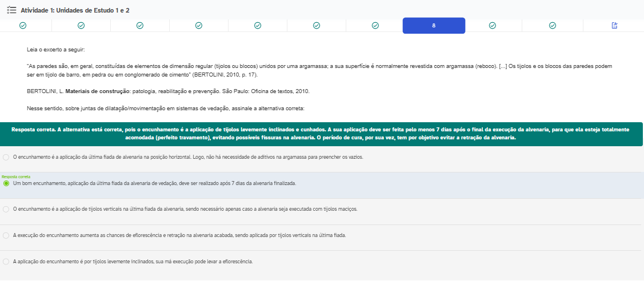Click the 'Atividade 1: Unidades de Estudo' title
The width and height of the screenshot is (644, 281).
[75, 10]
